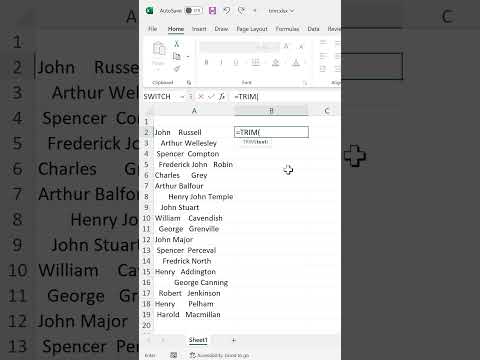
Task: Click the Copy icon
Action: point(177,56)
